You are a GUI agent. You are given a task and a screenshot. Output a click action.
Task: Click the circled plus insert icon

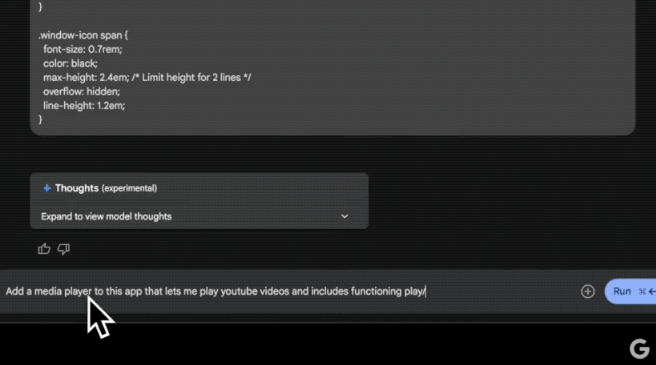tap(588, 291)
